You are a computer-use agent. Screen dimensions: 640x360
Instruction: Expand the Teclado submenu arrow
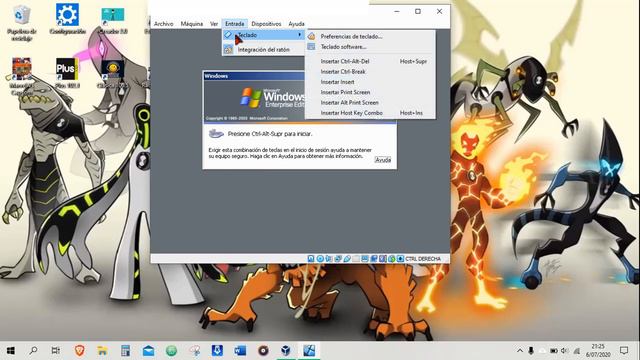click(300, 35)
